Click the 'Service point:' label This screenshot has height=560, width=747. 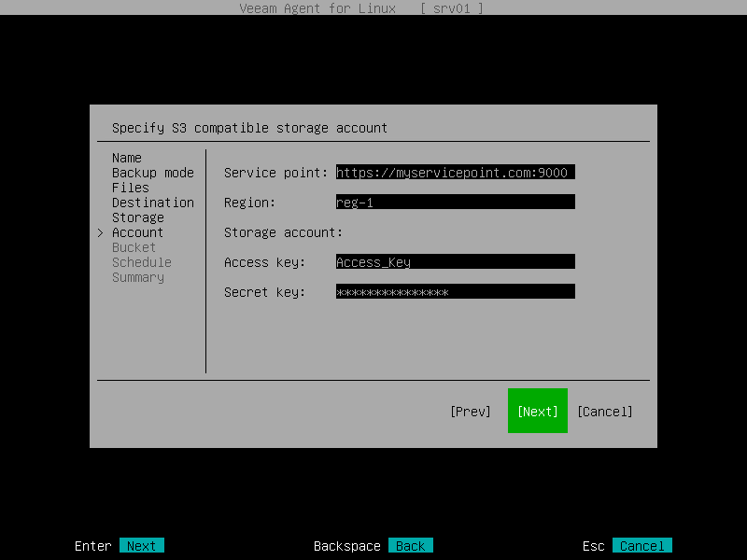click(x=275, y=173)
